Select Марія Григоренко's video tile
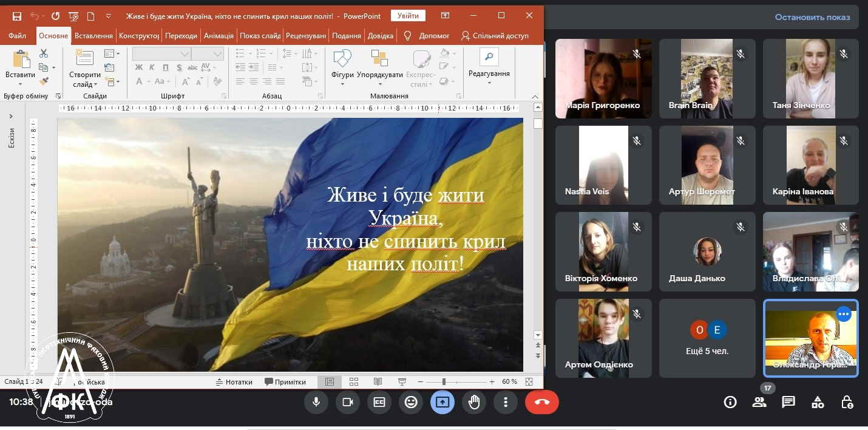Image resolution: width=868 pixels, height=430 pixels. pos(603,78)
